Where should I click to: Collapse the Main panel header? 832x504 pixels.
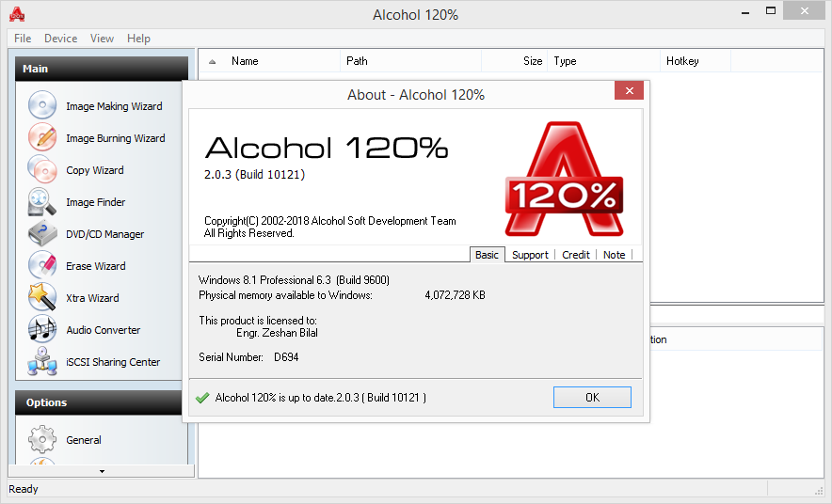click(x=102, y=69)
